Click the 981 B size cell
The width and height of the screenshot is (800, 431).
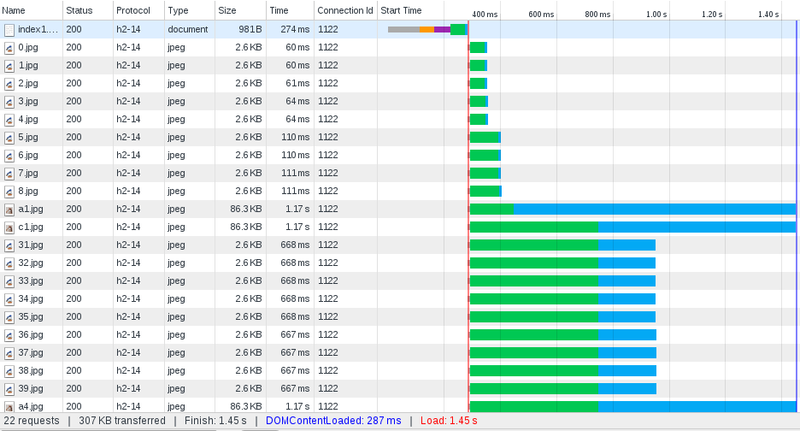click(250, 30)
